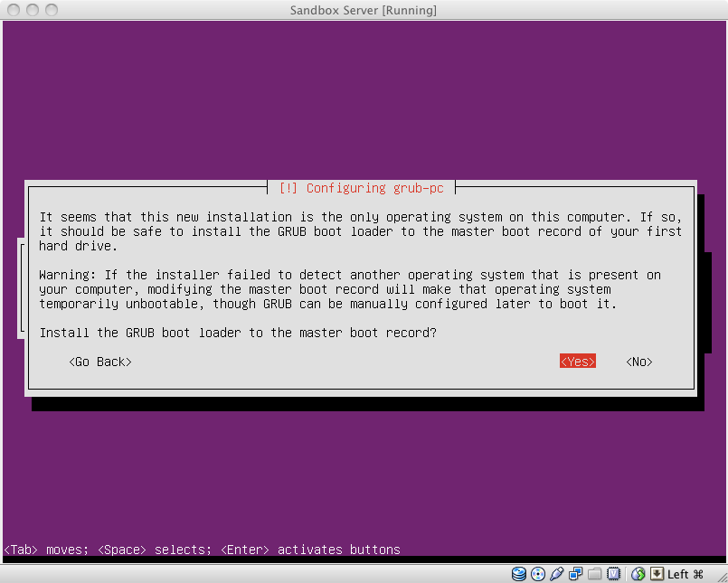The width and height of the screenshot is (728, 583).
Task: Minimize the Sandbox Server window
Action: [x=33, y=10]
